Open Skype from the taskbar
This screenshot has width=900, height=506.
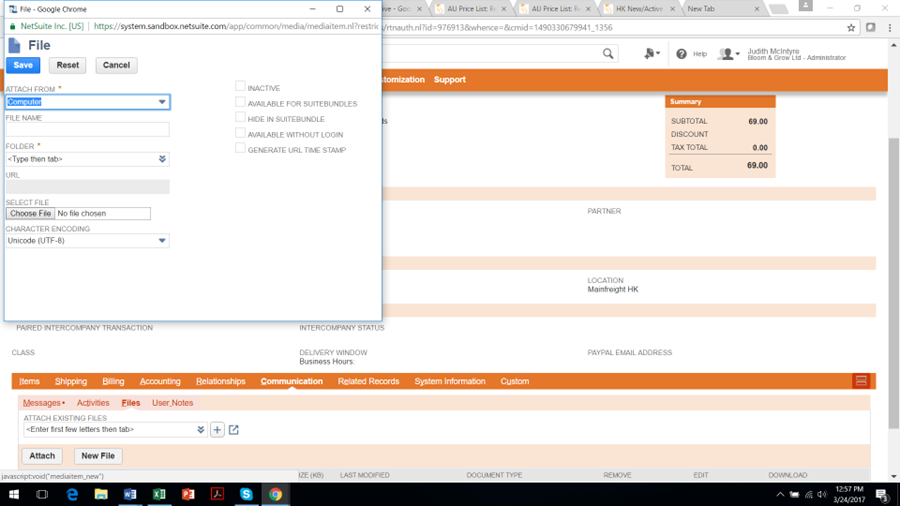[246, 495]
